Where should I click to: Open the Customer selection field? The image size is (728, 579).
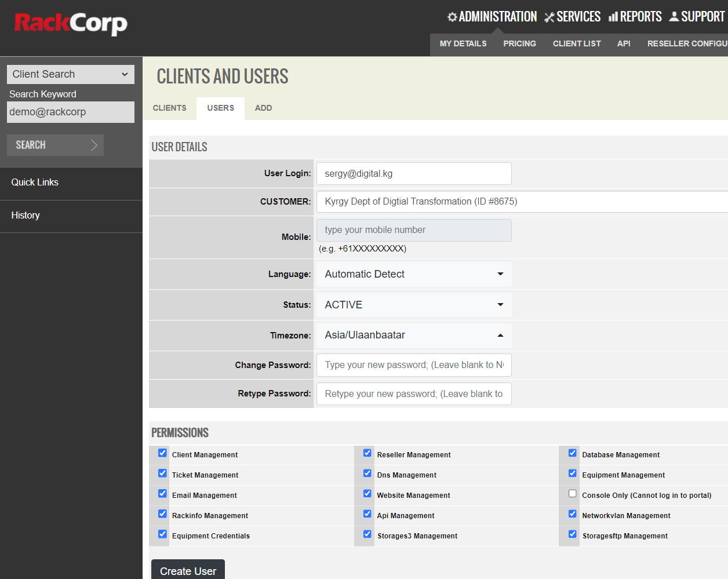pos(522,202)
